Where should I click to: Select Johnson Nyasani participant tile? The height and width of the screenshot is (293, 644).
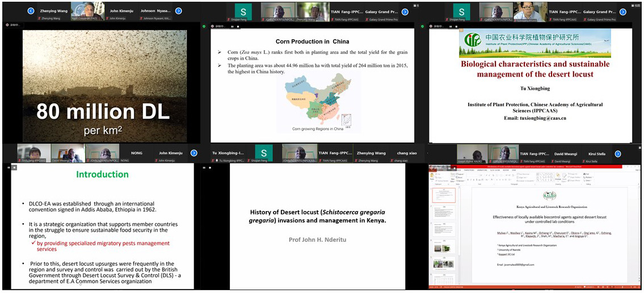pos(155,11)
